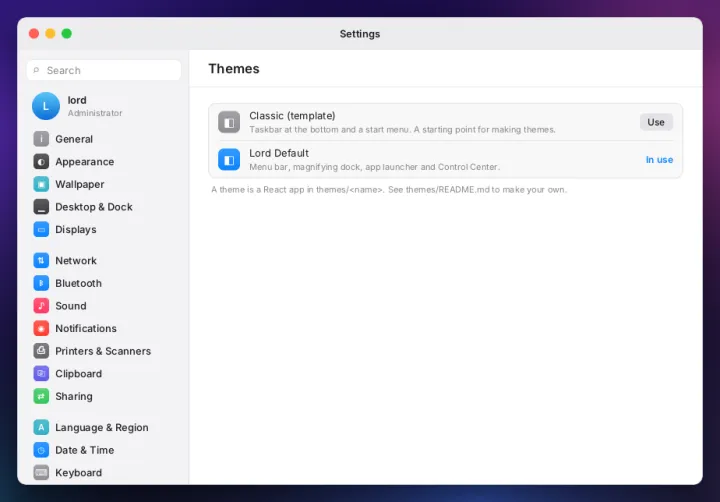
Task: Select the Language & Region label
Action: (102, 427)
